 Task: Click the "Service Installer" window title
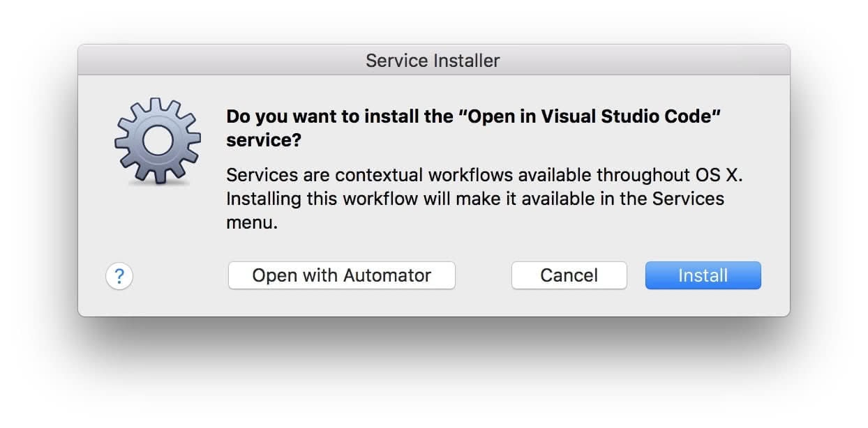pos(433,61)
